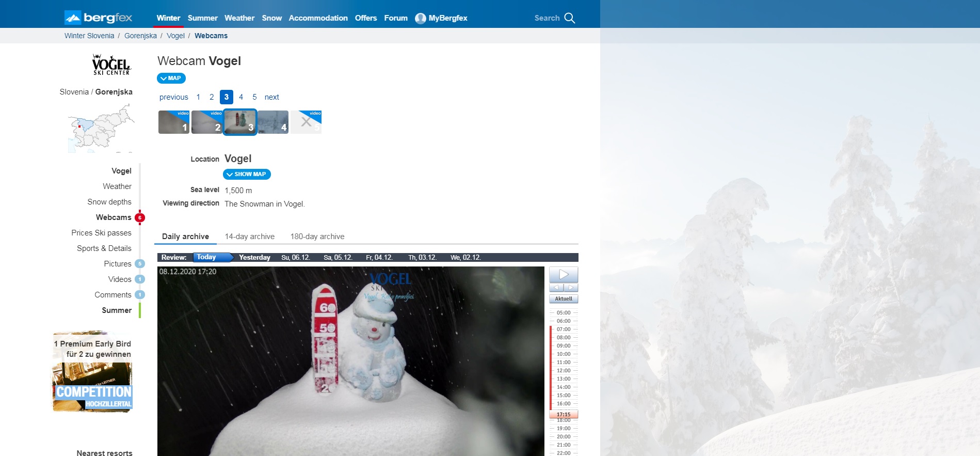The image size is (980, 456).
Task: Go to webcam page 4
Action: 240,97
